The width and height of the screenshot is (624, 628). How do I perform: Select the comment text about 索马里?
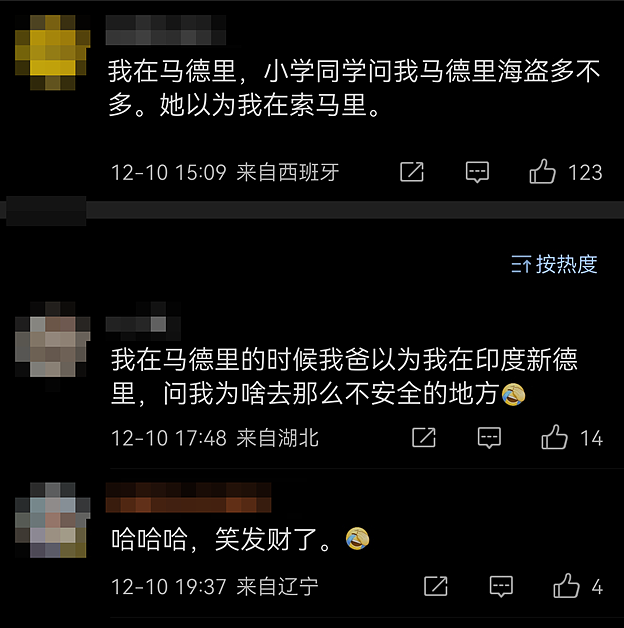point(354,88)
